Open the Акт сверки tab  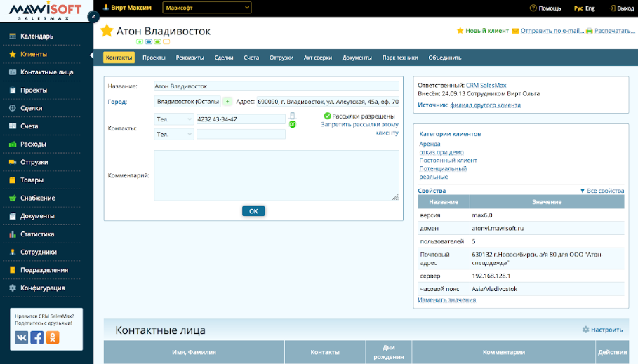click(318, 58)
